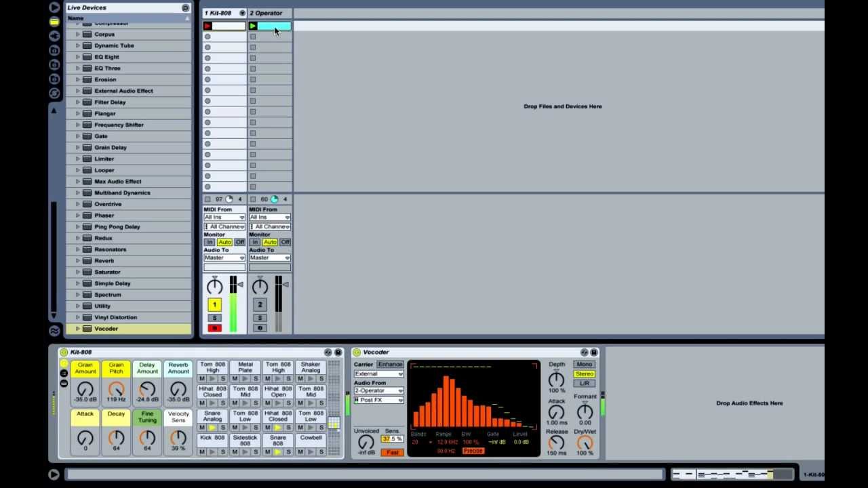The height and width of the screenshot is (488, 868).
Task: Open the Audio From 2-Operator dropdown
Action: 378,391
